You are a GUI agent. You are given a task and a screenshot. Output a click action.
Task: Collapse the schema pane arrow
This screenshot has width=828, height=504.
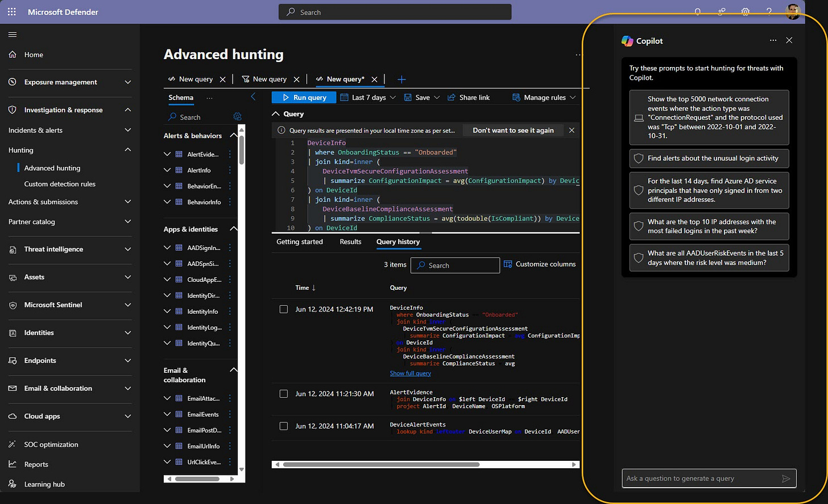tap(253, 97)
